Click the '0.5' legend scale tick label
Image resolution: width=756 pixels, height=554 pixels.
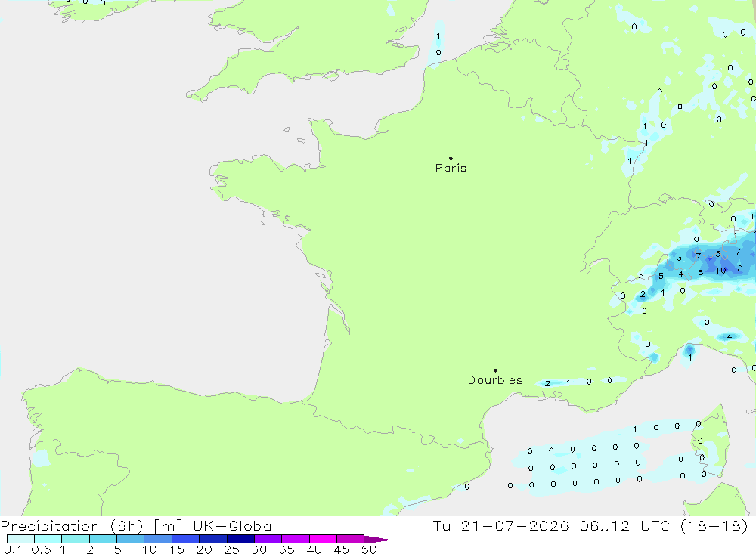tap(41, 549)
